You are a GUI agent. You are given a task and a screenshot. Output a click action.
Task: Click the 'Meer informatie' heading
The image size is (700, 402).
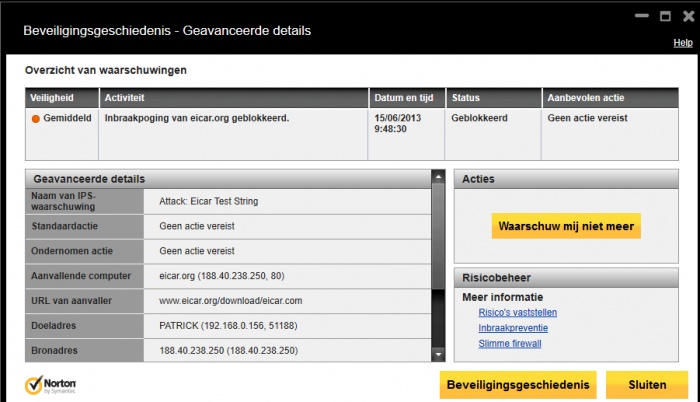[503, 297]
